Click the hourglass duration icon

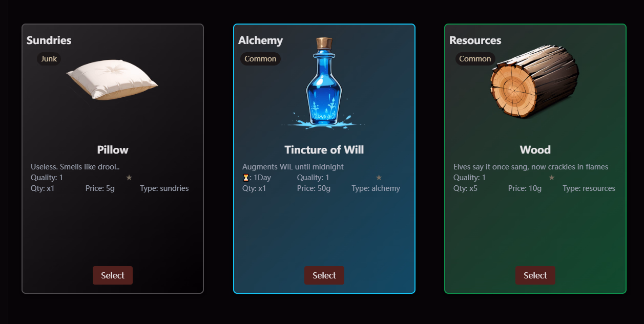coord(245,178)
